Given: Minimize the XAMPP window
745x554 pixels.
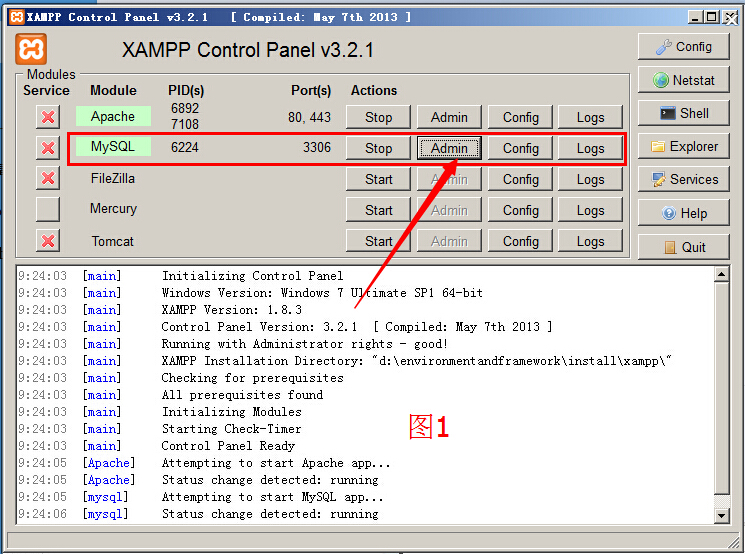Looking at the screenshot, I should 696,17.
